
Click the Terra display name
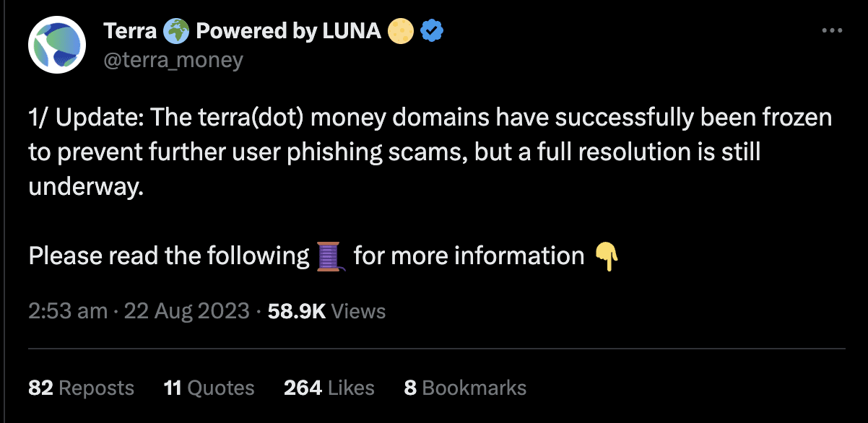130,31
